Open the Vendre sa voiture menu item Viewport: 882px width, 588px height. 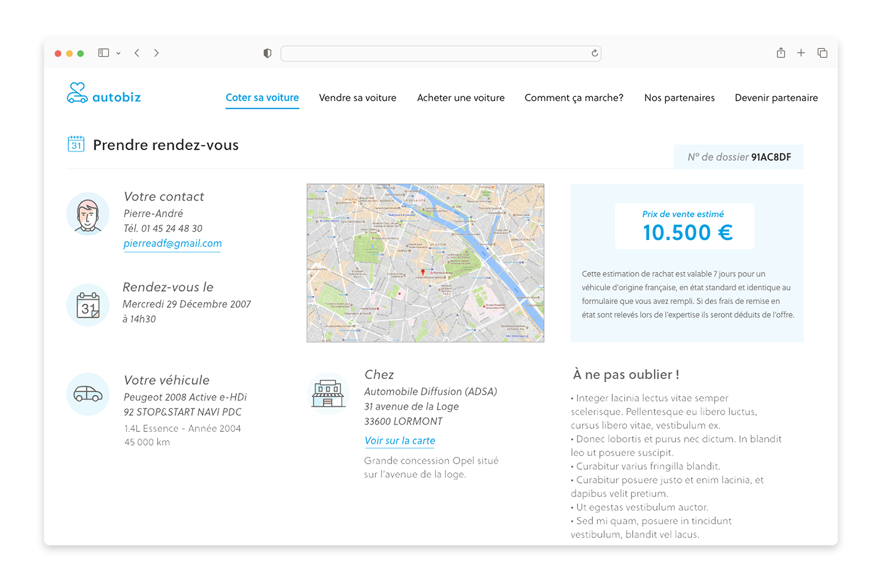click(357, 98)
